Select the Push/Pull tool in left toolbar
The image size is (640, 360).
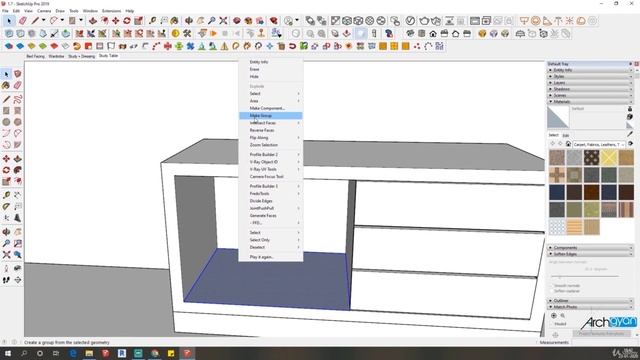tap(18, 159)
